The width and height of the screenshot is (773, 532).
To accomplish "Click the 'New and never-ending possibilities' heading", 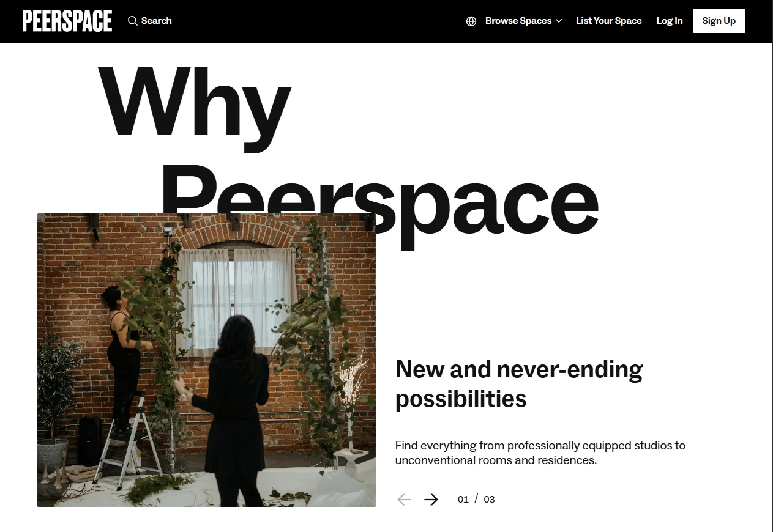I will (x=519, y=384).
